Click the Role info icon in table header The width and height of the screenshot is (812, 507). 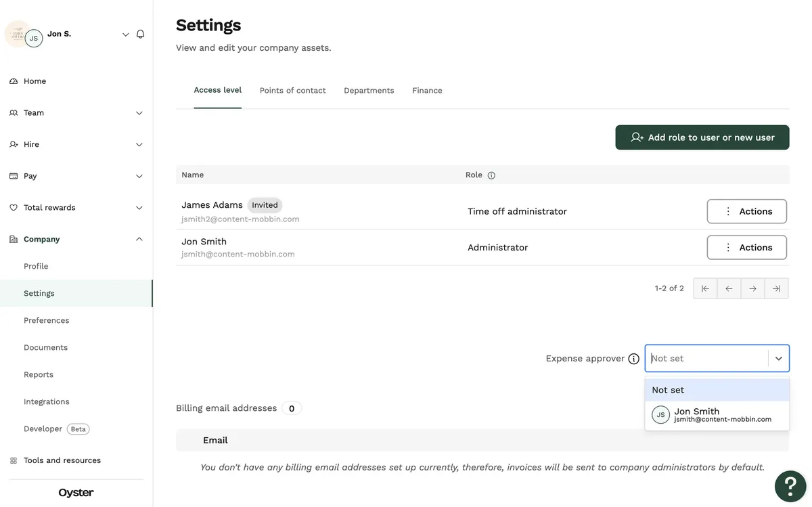pyautogui.click(x=491, y=175)
